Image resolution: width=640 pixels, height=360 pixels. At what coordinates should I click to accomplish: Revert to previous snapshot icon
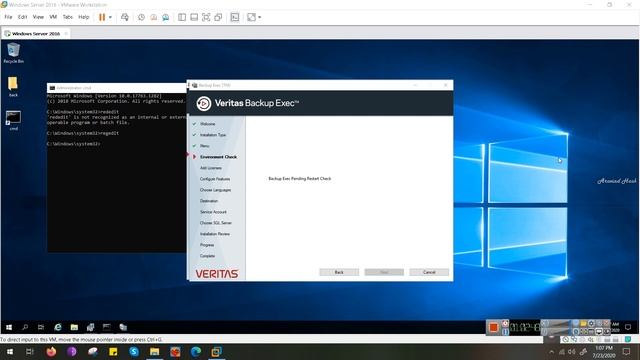click(x=153, y=17)
